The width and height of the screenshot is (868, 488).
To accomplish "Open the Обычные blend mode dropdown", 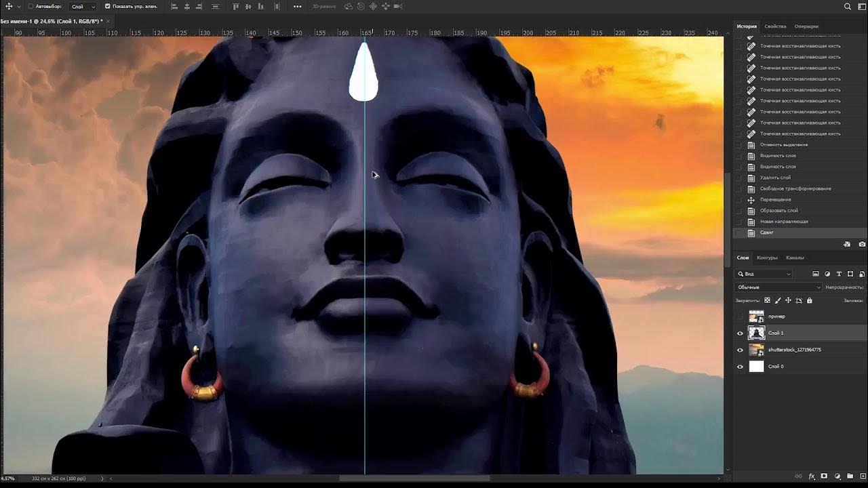I will [x=778, y=287].
